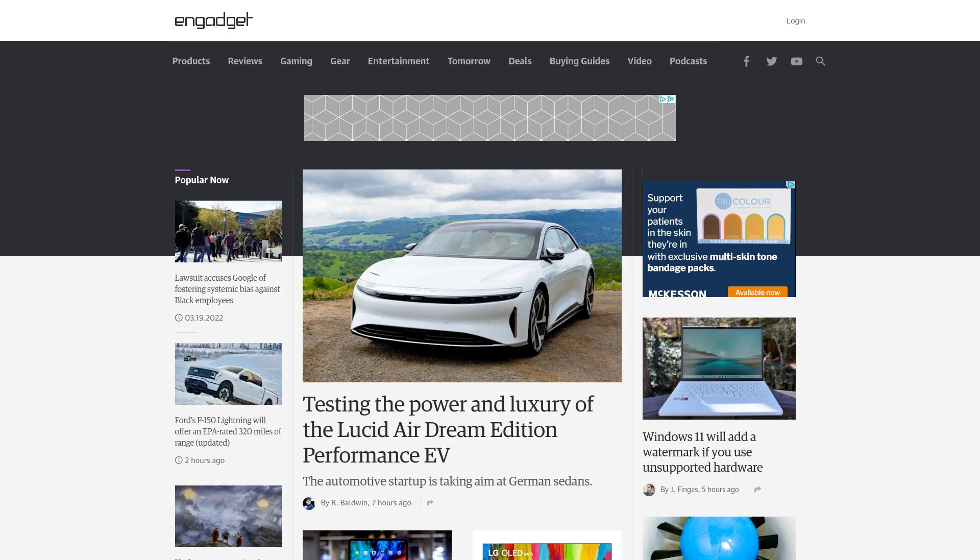Open Engadget's Twitter page icon
This screenshot has height=560, width=980.
pos(771,61)
